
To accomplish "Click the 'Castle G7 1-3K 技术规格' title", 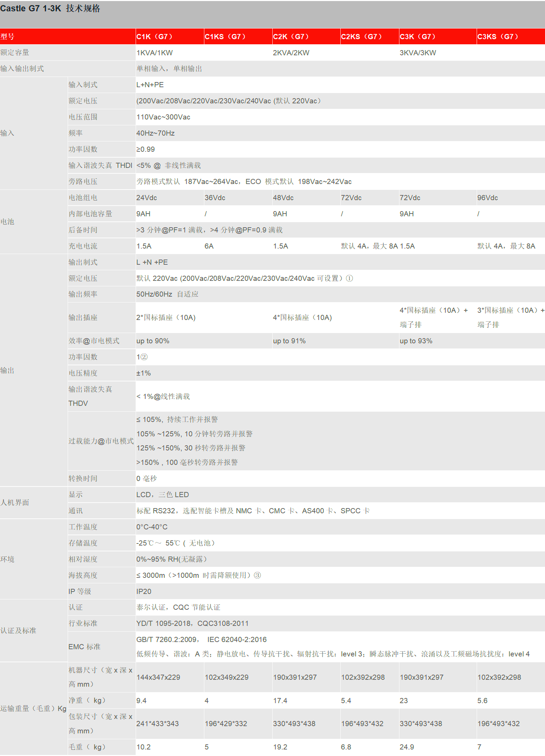I will (x=50, y=9).
